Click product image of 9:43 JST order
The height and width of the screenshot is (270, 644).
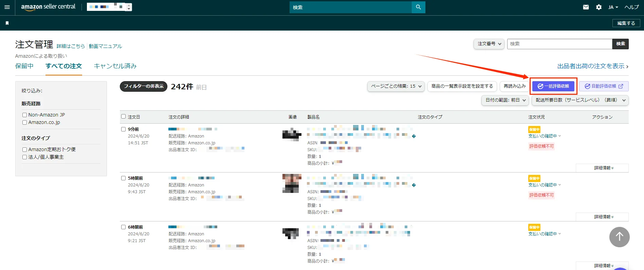[x=292, y=183]
